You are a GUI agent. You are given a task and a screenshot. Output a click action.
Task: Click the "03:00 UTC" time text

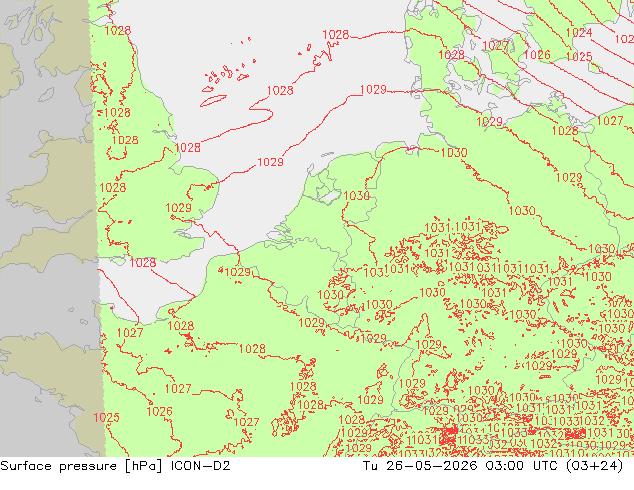[524, 466]
